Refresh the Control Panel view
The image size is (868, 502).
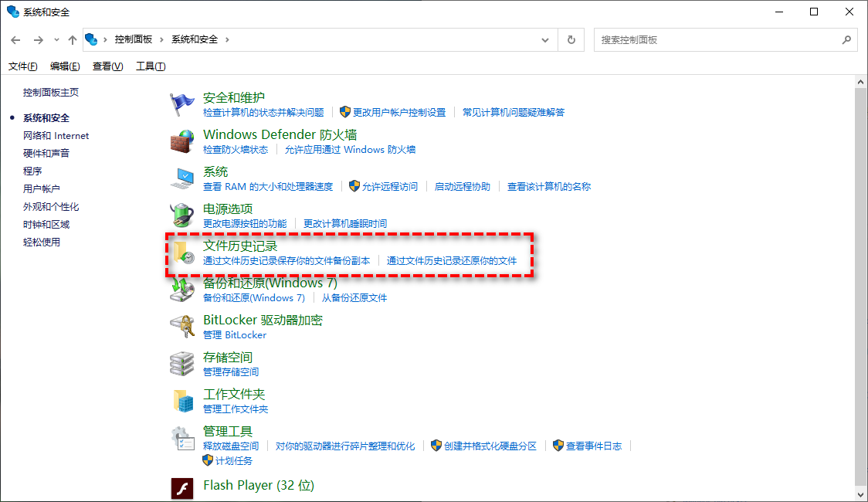(571, 40)
